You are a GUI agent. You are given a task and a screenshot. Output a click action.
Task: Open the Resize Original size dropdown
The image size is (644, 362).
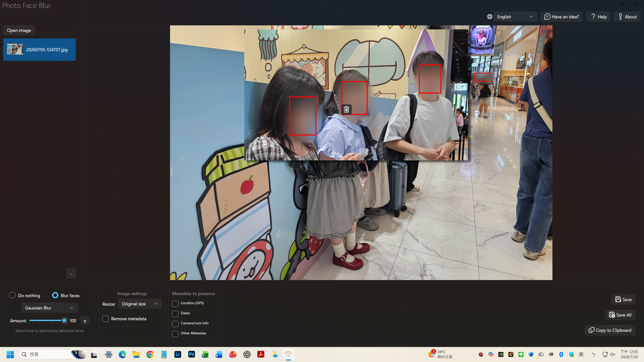(140, 304)
